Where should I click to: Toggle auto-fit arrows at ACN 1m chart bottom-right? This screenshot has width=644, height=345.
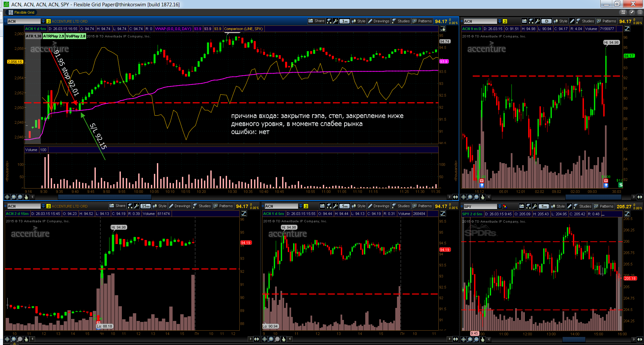[x=455, y=197]
